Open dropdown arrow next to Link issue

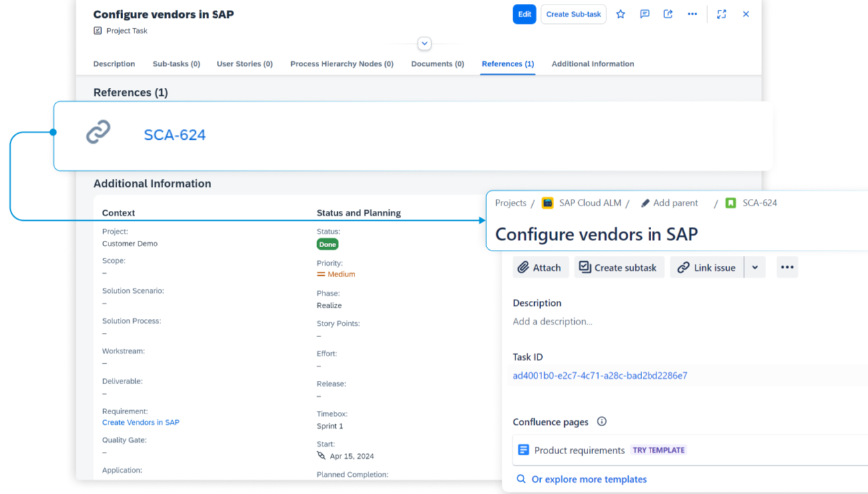coord(754,267)
